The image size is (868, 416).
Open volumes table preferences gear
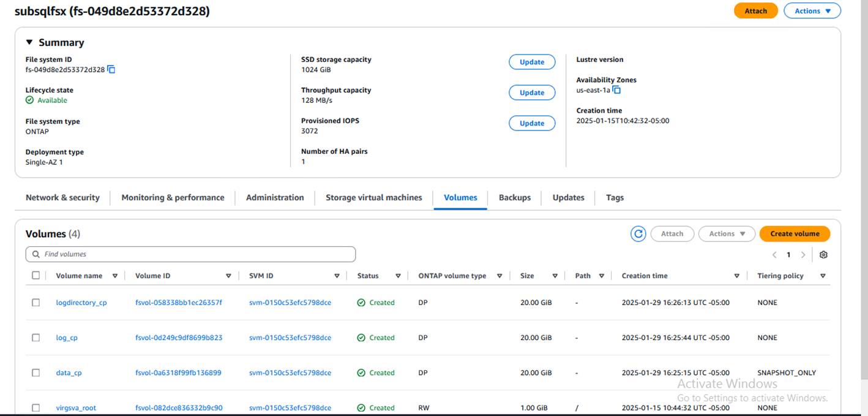click(823, 255)
